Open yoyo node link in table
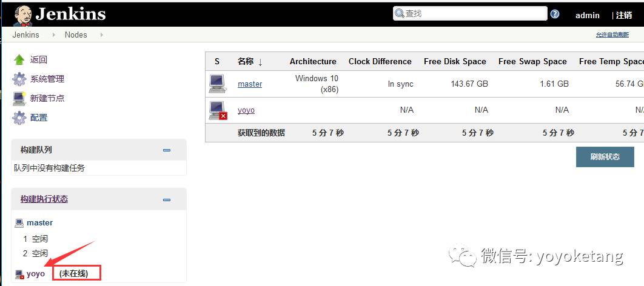 [x=246, y=110]
